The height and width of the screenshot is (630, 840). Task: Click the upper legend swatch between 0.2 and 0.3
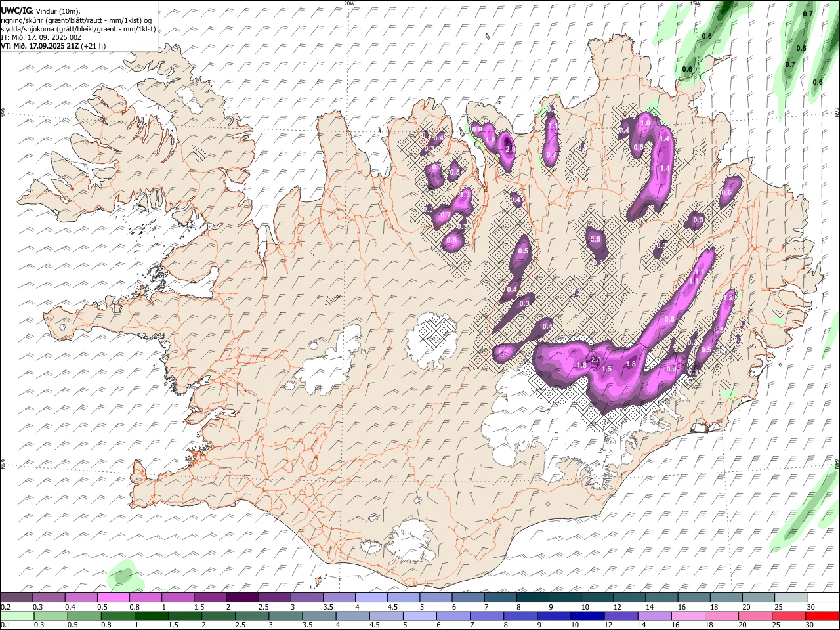pyautogui.click(x=16, y=598)
